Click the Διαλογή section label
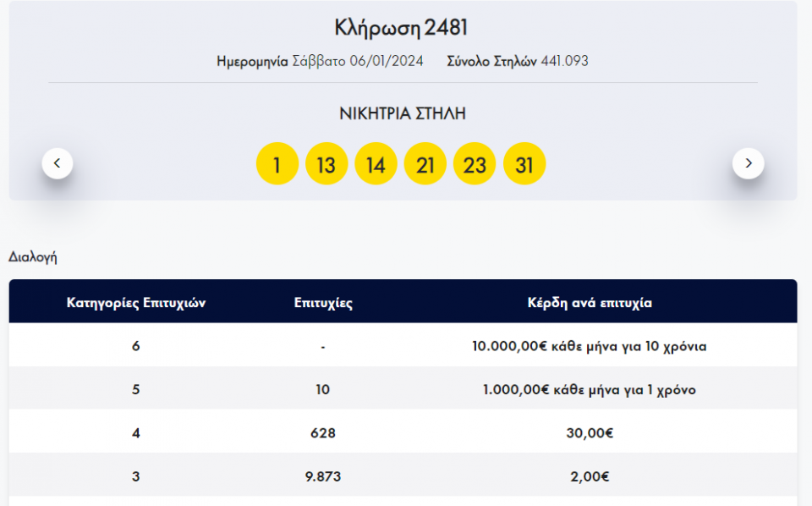Viewport: 812px width, 506px height. [x=33, y=257]
